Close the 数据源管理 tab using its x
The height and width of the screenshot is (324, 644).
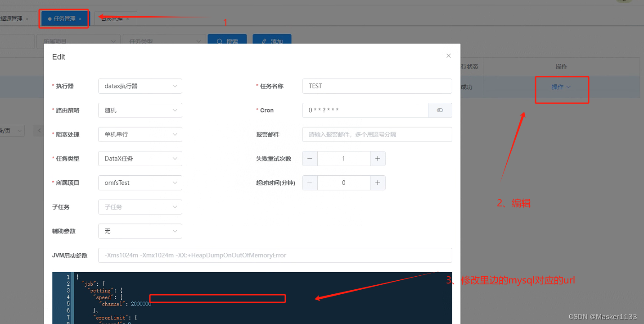click(x=27, y=19)
